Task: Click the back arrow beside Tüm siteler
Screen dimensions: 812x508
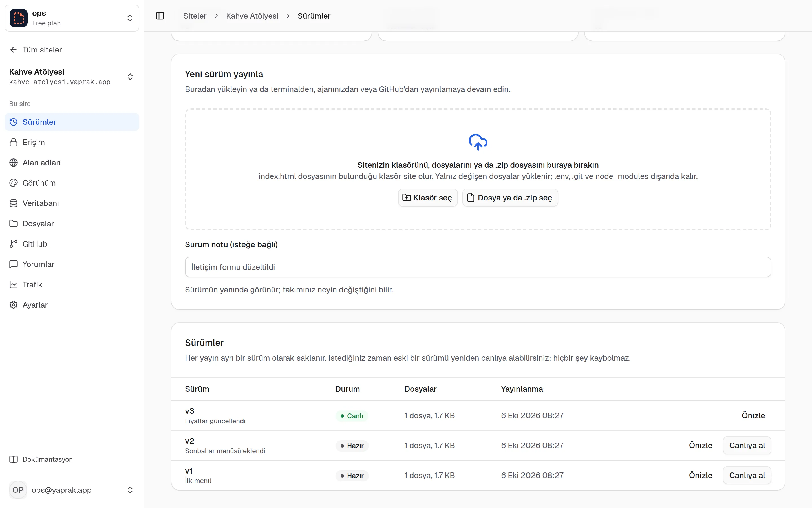Action: coord(14,50)
